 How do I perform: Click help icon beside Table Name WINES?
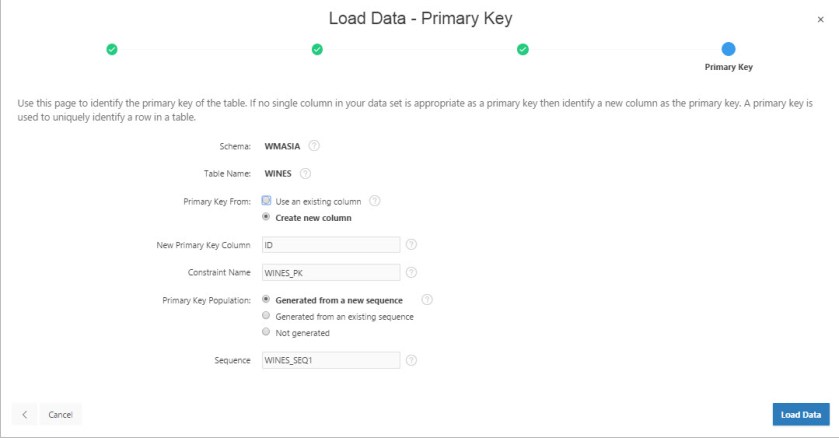(x=305, y=173)
